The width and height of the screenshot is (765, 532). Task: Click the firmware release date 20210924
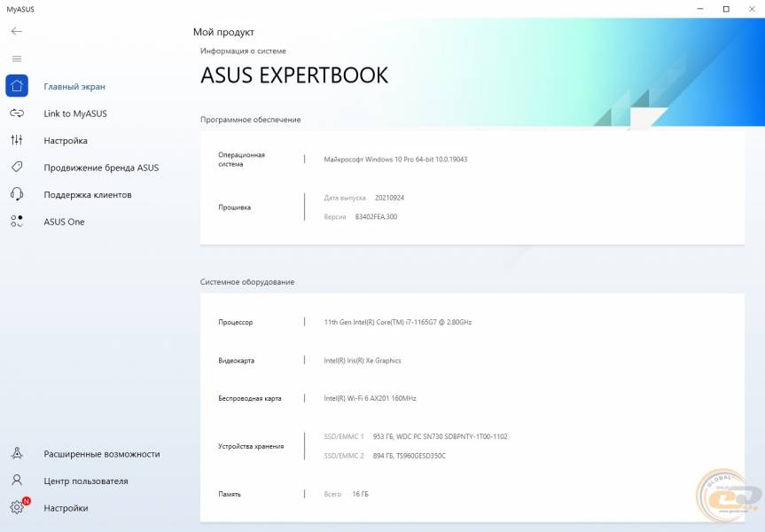(389, 198)
